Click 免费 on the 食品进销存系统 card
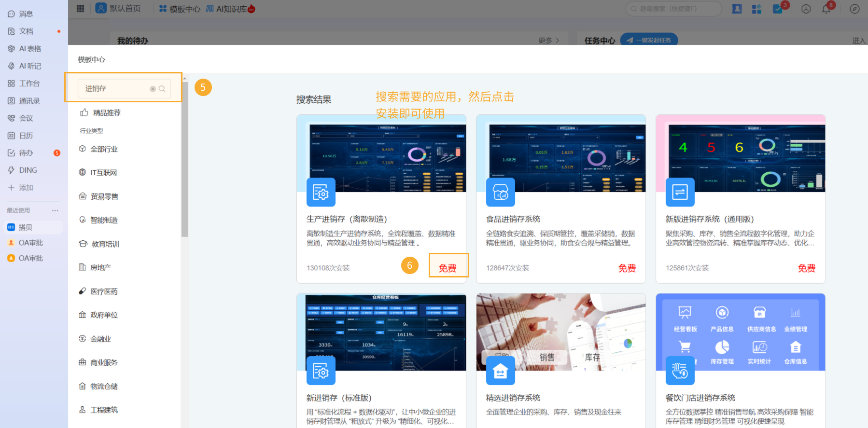 pos(627,268)
